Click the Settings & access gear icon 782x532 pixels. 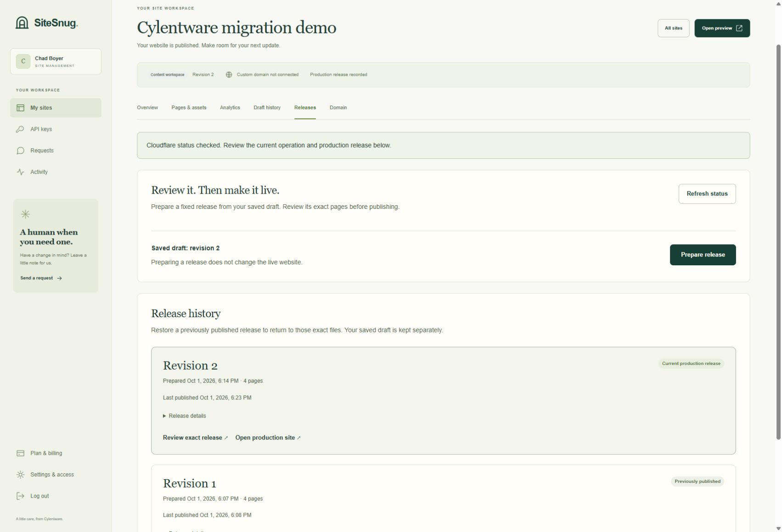tap(20, 475)
